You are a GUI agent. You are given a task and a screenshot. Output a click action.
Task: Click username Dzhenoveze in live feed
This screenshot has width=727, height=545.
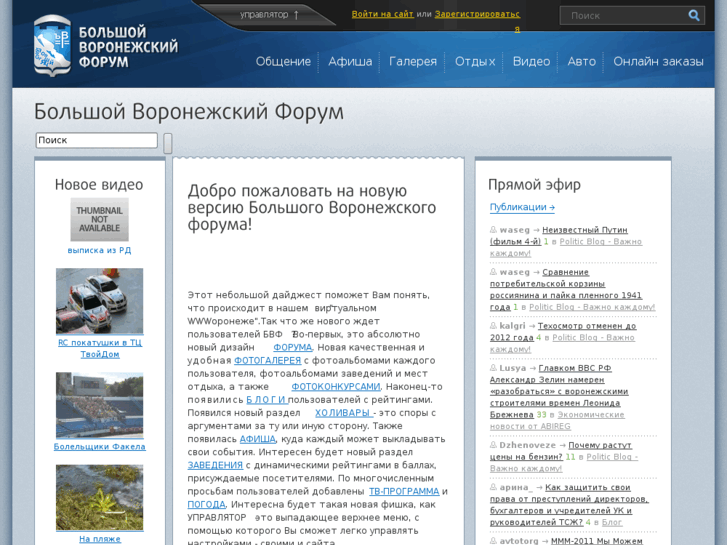[x=527, y=445]
